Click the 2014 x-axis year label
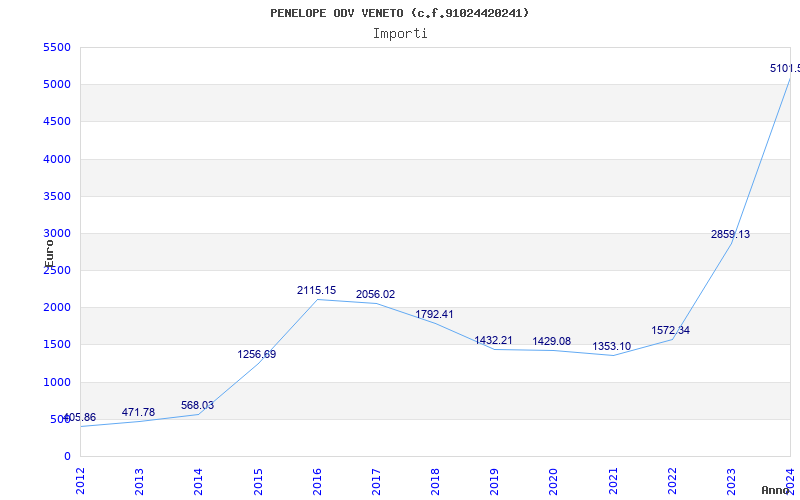 tap(198, 481)
